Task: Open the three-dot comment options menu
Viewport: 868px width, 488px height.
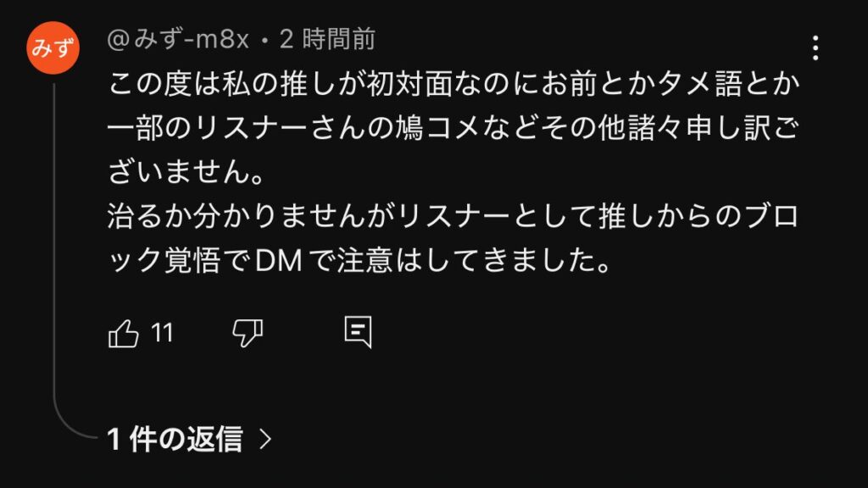Action: tap(815, 48)
